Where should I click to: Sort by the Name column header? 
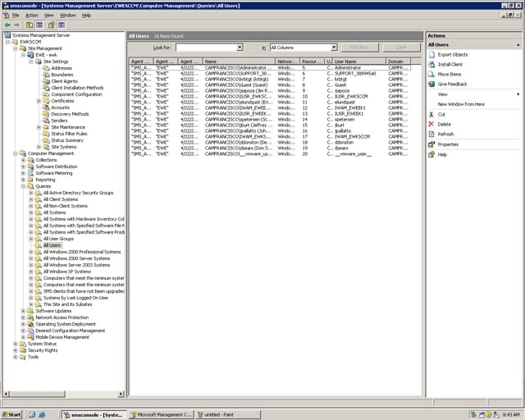(239, 62)
